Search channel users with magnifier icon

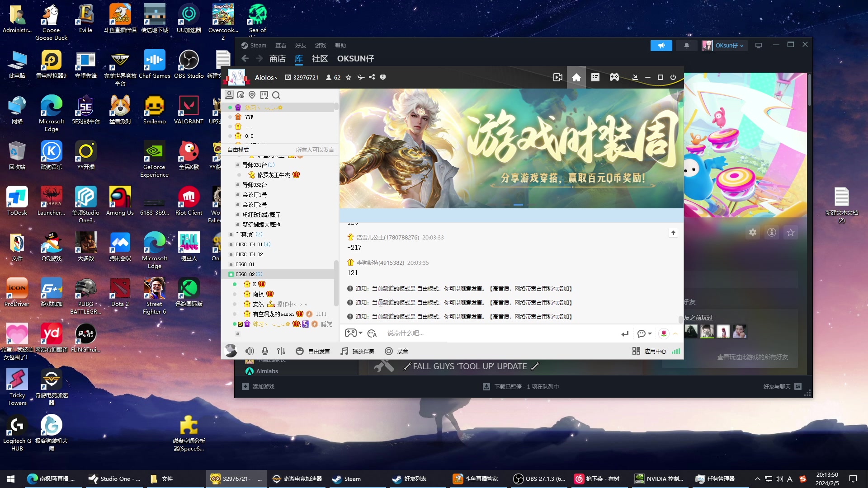click(276, 95)
